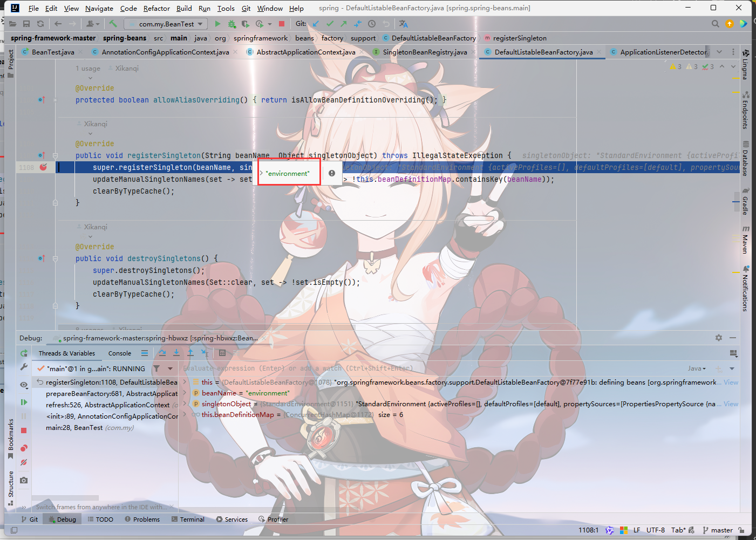Switch to the BeanTest.java editor tab
The image size is (756, 540).
(x=53, y=52)
